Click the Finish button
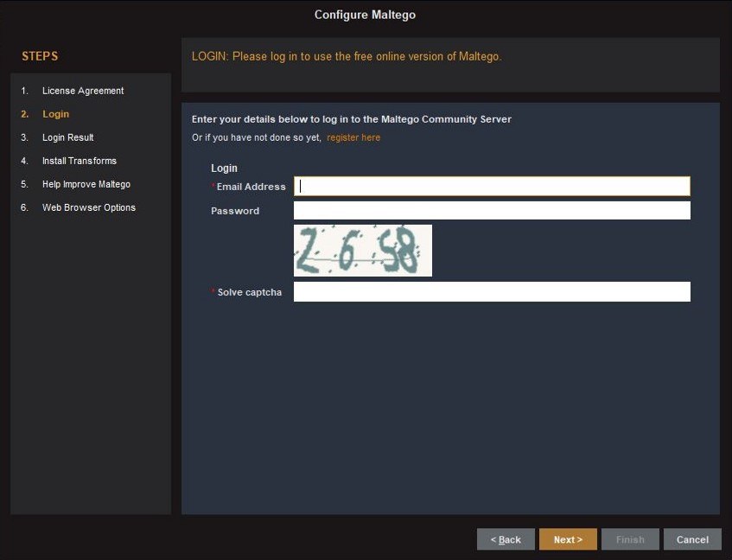 click(x=630, y=538)
